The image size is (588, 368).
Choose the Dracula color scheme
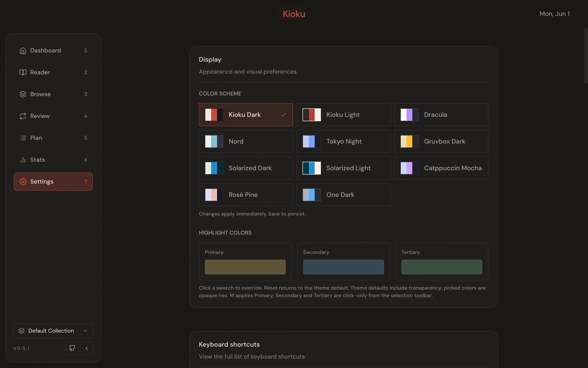click(441, 115)
